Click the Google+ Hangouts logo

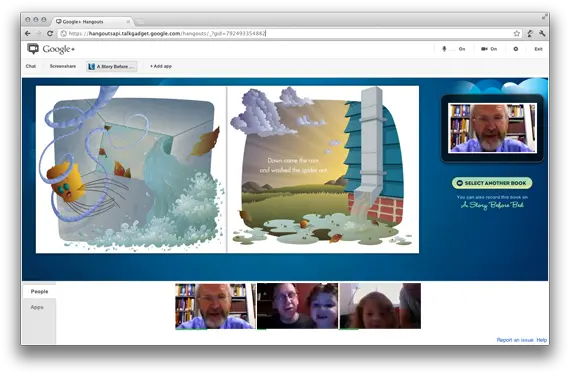click(51, 49)
